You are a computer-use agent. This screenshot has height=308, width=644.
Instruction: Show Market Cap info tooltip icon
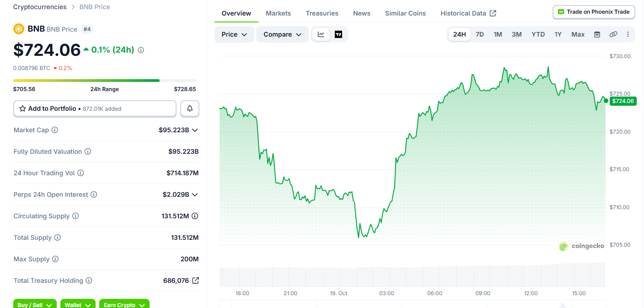click(55, 130)
